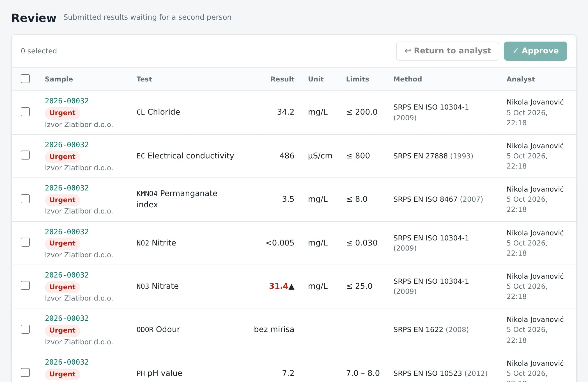Click the 'bez mirisa' Odour result
588x382 pixels.
tap(274, 329)
